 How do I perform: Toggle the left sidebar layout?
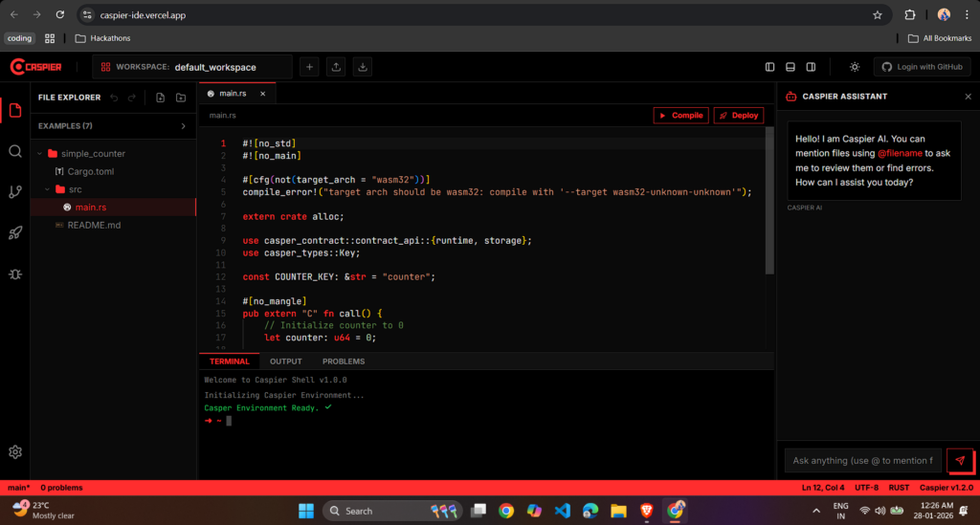[x=770, y=67]
